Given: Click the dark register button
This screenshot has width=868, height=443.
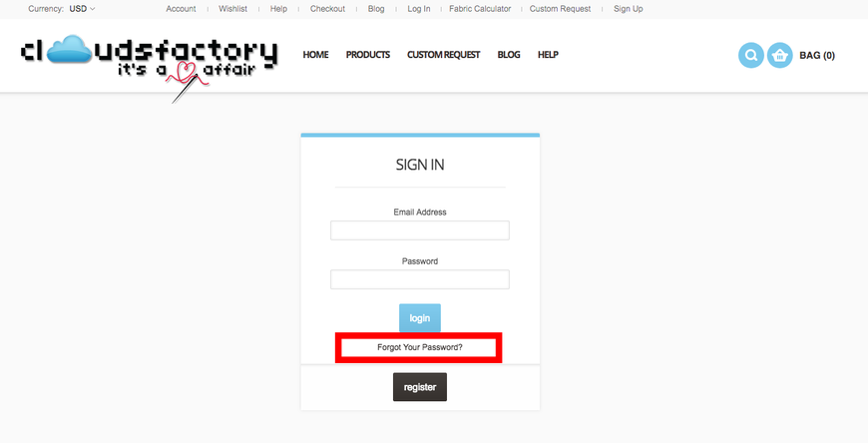Looking at the screenshot, I should pos(420,387).
